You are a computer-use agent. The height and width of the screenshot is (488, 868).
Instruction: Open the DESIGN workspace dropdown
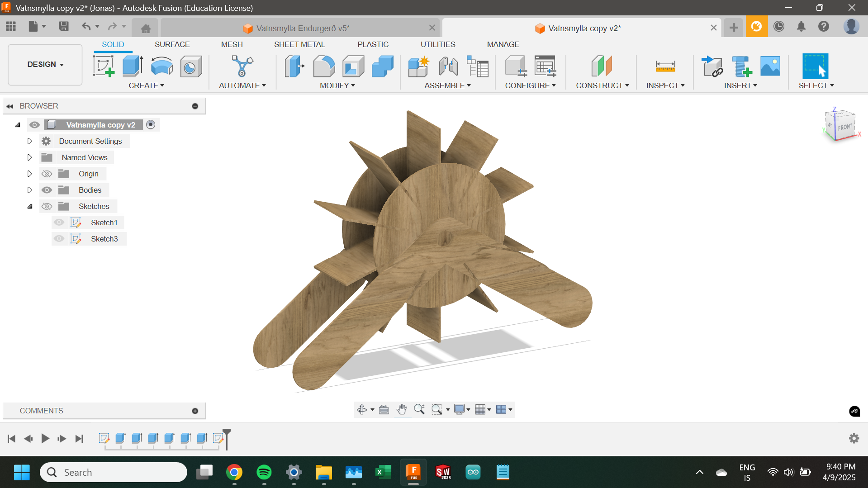45,64
